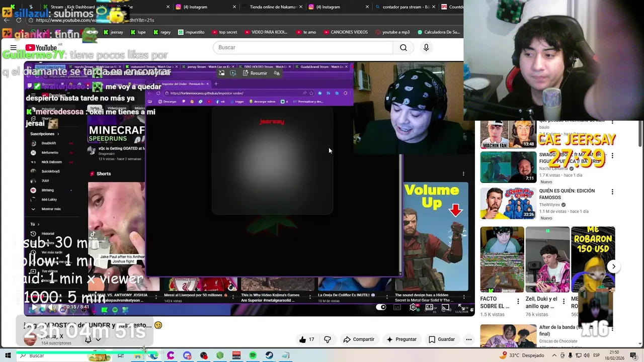The image size is (644, 362).
Task: Play the video using the play button
Action: click(x=35, y=307)
